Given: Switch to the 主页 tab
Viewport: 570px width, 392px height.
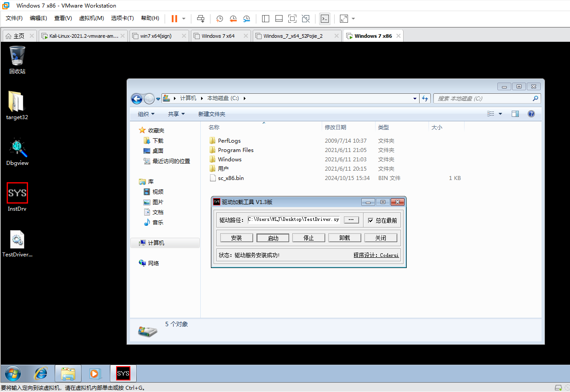Looking at the screenshot, I should (19, 36).
